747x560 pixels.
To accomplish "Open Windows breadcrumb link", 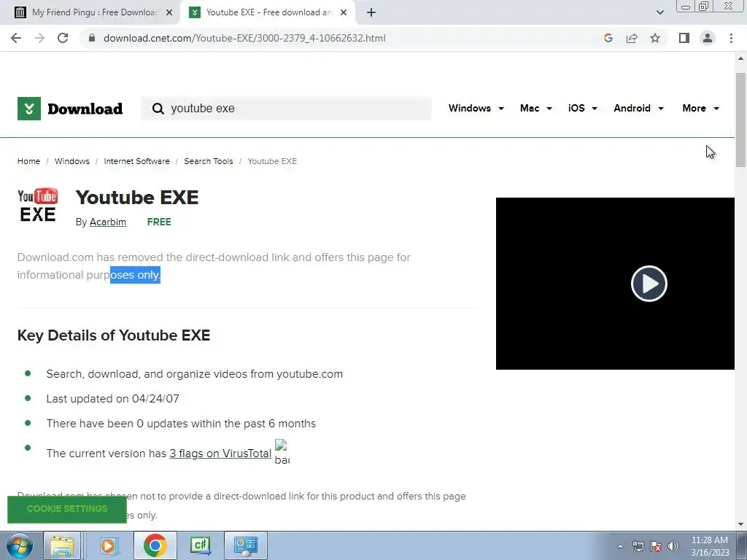I will click(72, 161).
